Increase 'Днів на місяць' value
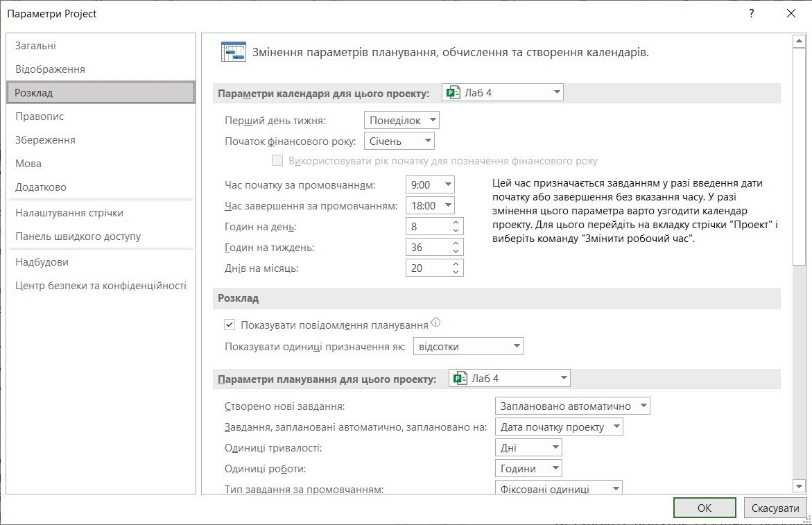This screenshot has width=812, height=525. click(456, 264)
